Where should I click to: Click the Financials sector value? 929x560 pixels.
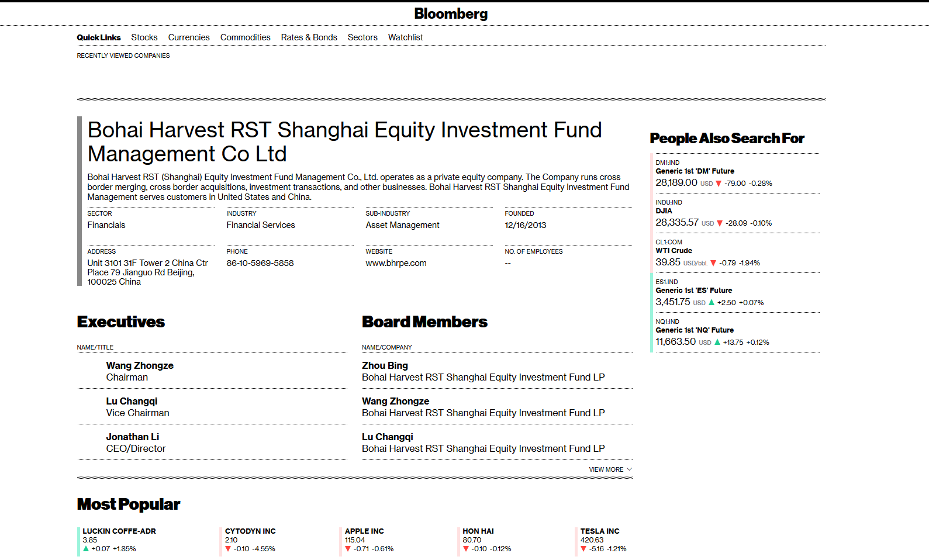tap(106, 225)
